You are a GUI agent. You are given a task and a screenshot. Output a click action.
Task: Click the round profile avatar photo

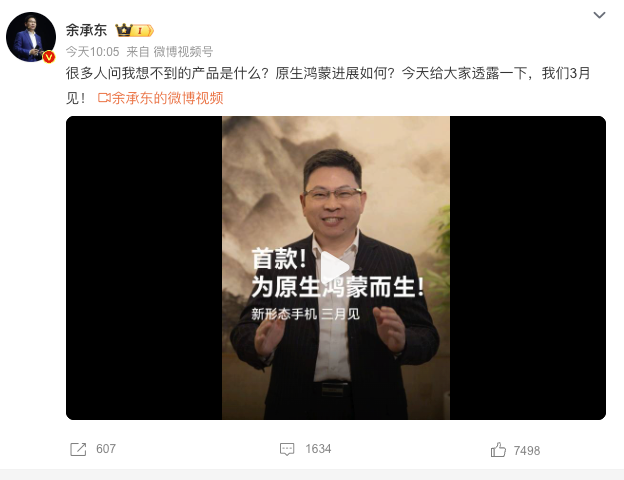coord(31,37)
